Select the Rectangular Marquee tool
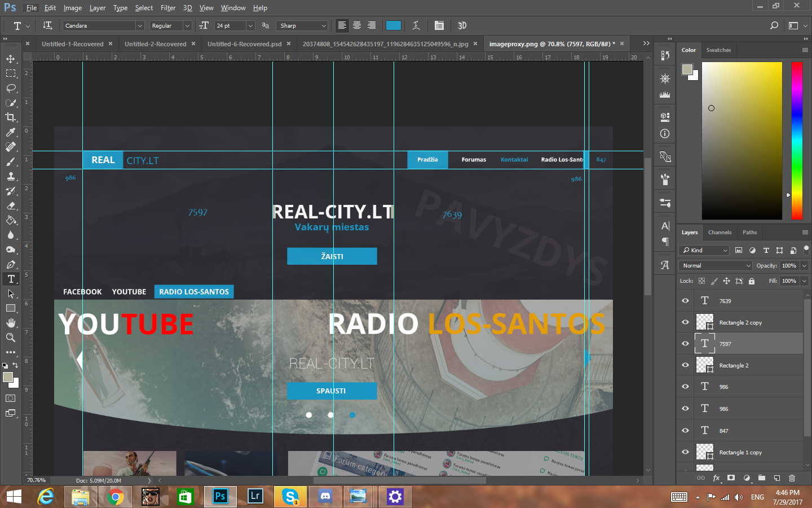 pos(11,73)
